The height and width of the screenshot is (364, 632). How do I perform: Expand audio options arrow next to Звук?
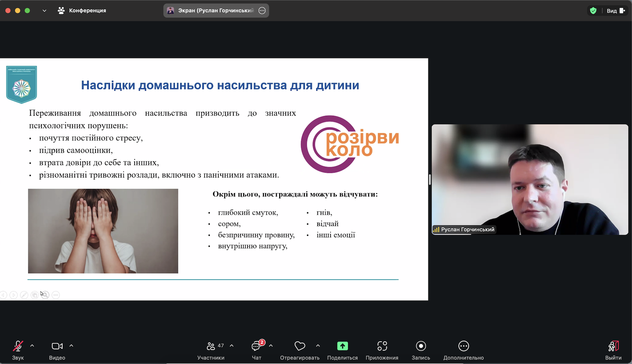tap(32, 346)
